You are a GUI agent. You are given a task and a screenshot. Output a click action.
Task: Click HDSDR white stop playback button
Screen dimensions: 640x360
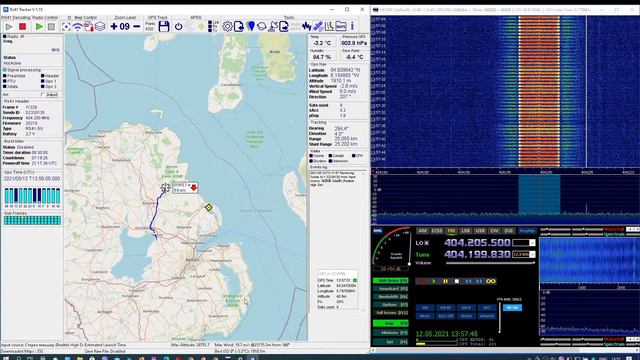[x=457, y=281]
